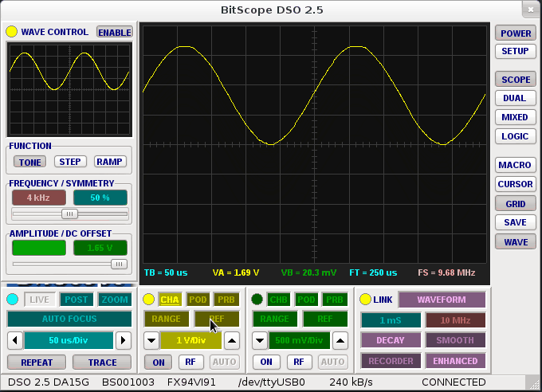Select the RAMP function waveform
This screenshot has width=542, height=392.
pos(110,162)
